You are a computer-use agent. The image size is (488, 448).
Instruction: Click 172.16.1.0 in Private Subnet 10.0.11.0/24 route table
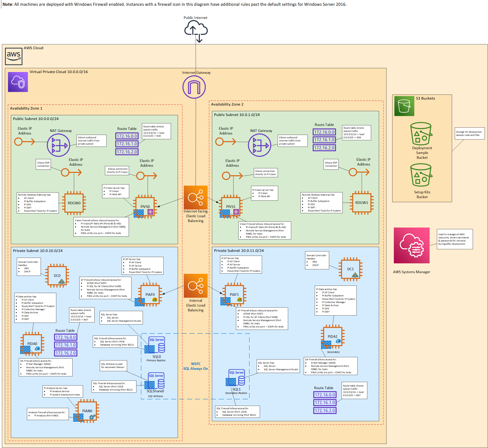325,402
